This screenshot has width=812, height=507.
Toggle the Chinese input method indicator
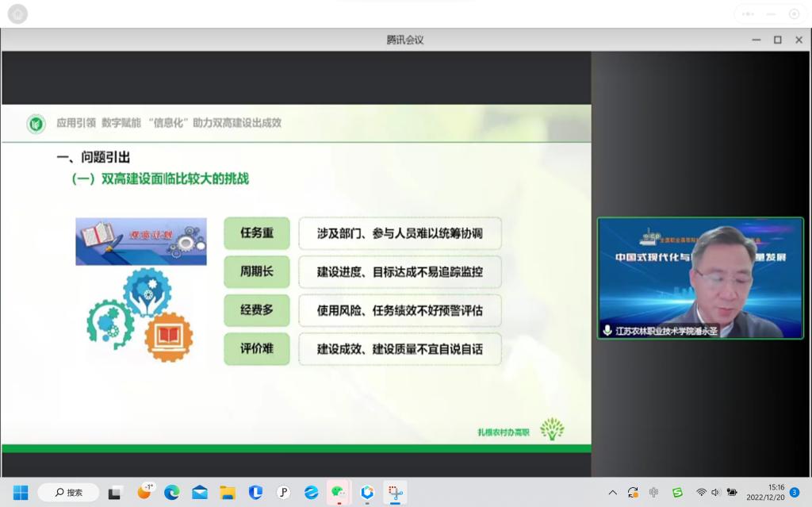pyautogui.click(x=653, y=493)
